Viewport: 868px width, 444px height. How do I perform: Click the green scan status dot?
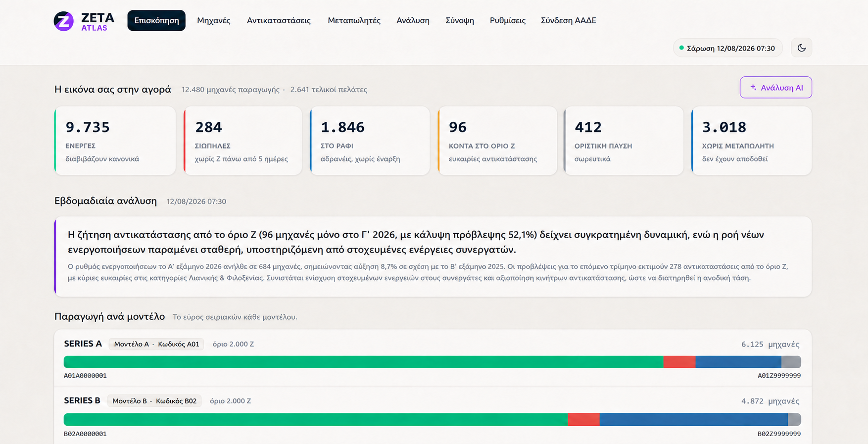[x=681, y=48]
